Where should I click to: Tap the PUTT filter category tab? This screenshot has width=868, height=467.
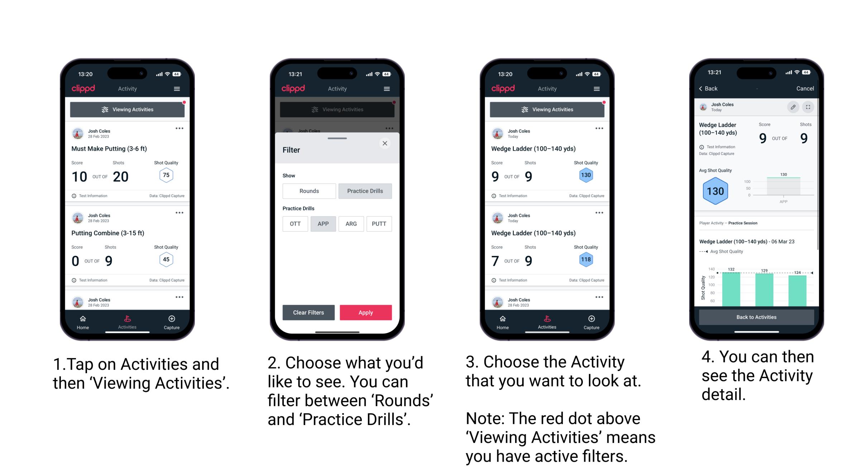pyautogui.click(x=379, y=224)
